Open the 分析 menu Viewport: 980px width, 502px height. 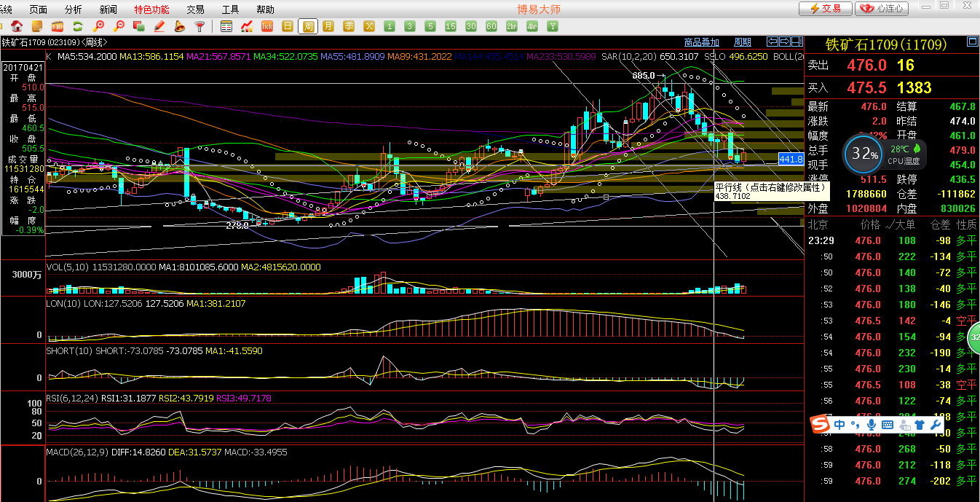click(74, 9)
